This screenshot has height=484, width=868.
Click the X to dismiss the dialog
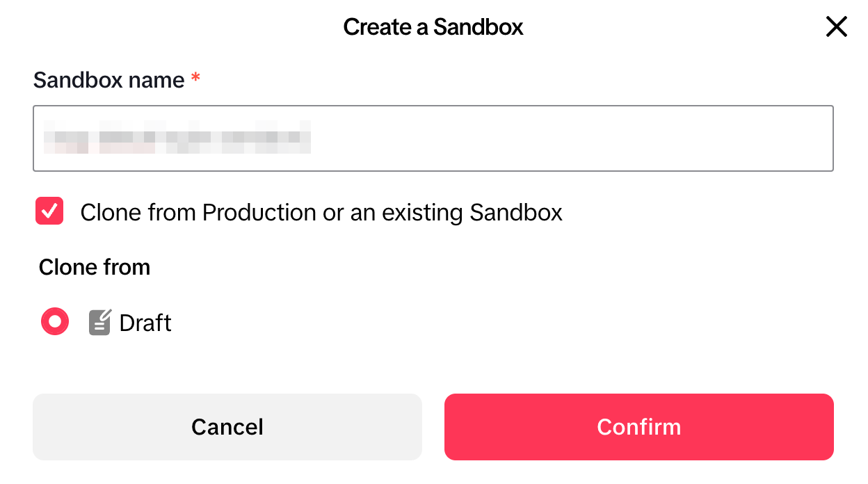[836, 26]
